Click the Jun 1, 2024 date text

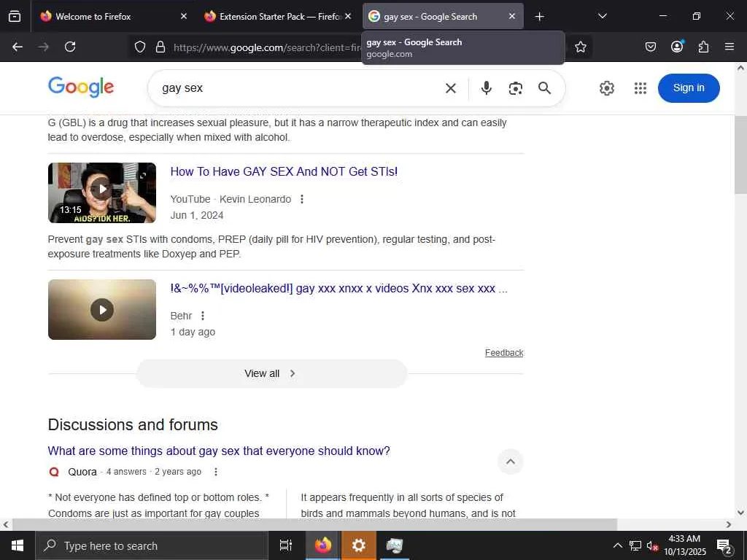[197, 215]
